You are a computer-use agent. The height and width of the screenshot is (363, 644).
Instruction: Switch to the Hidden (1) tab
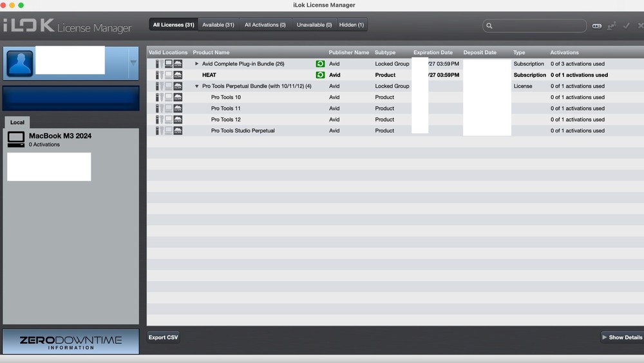(352, 25)
